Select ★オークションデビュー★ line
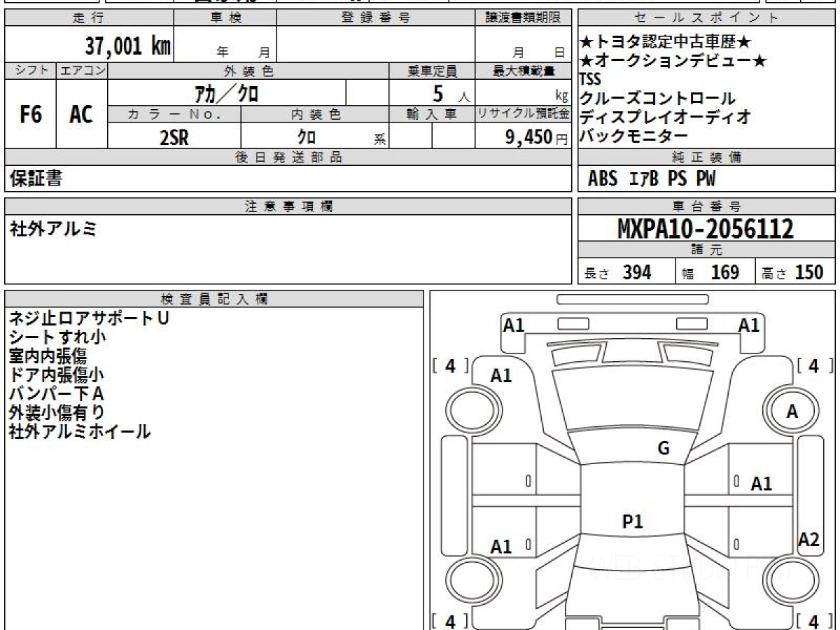Viewport: 840px width, 630px height. pyautogui.click(x=673, y=61)
